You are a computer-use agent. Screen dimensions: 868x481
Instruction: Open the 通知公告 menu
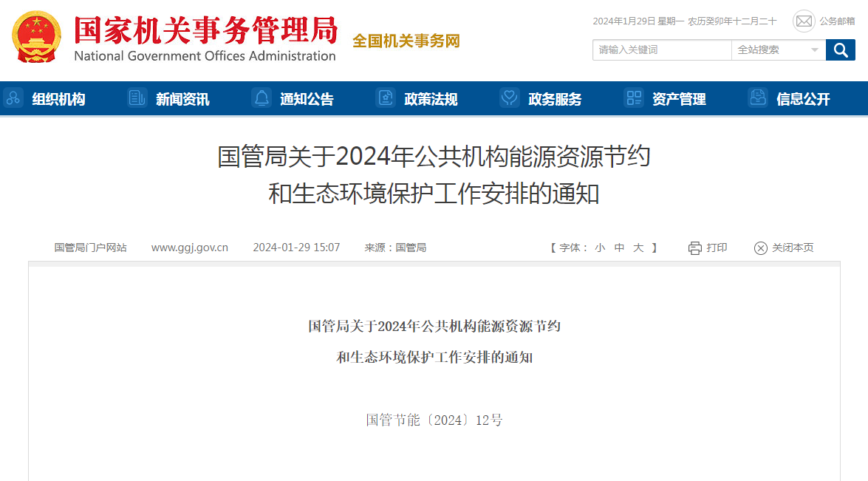[307, 99]
